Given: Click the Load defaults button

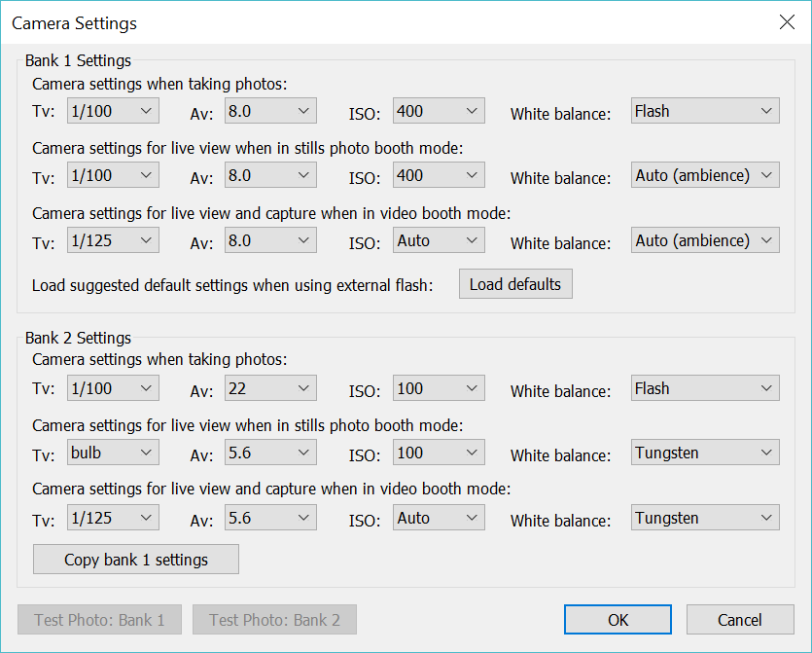Looking at the screenshot, I should (515, 283).
